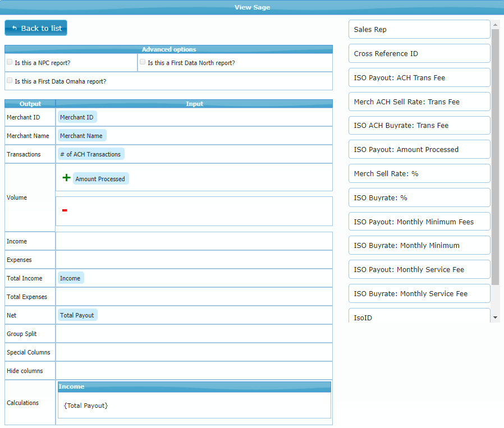Screen dimensions: 504x428
Task: Click the empty Group Split input area
Action: click(194, 334)
